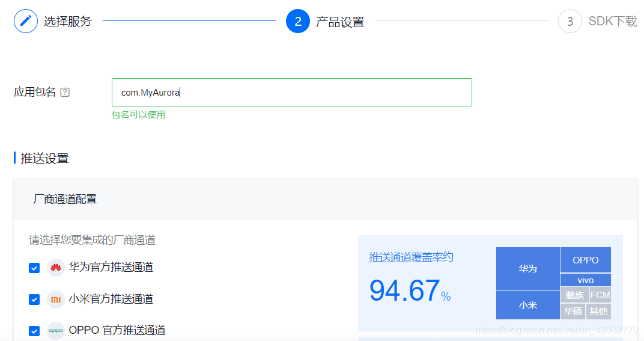Uncheck the 小米官方推送通道 checkbox

[34, 300]
